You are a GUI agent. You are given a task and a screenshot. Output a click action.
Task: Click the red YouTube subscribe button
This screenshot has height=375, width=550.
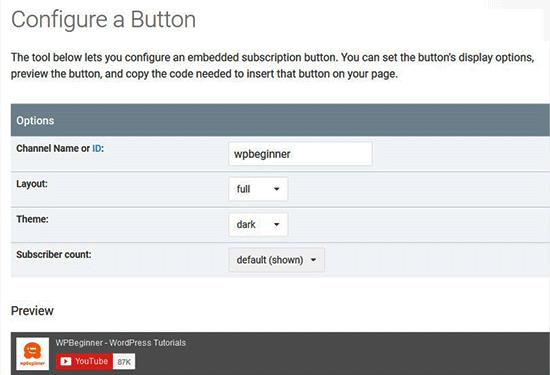tap(84, 361)
